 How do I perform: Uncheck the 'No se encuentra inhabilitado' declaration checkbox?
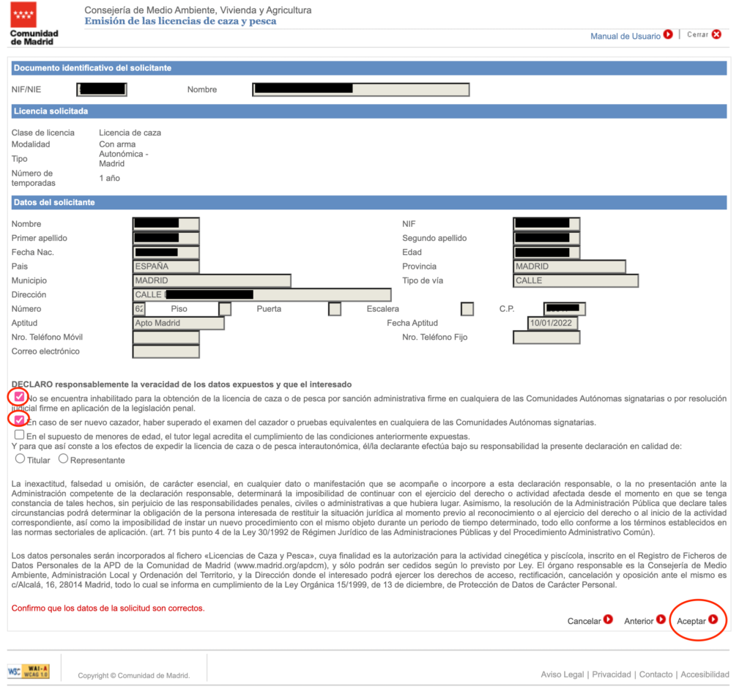tap(19, 396)
